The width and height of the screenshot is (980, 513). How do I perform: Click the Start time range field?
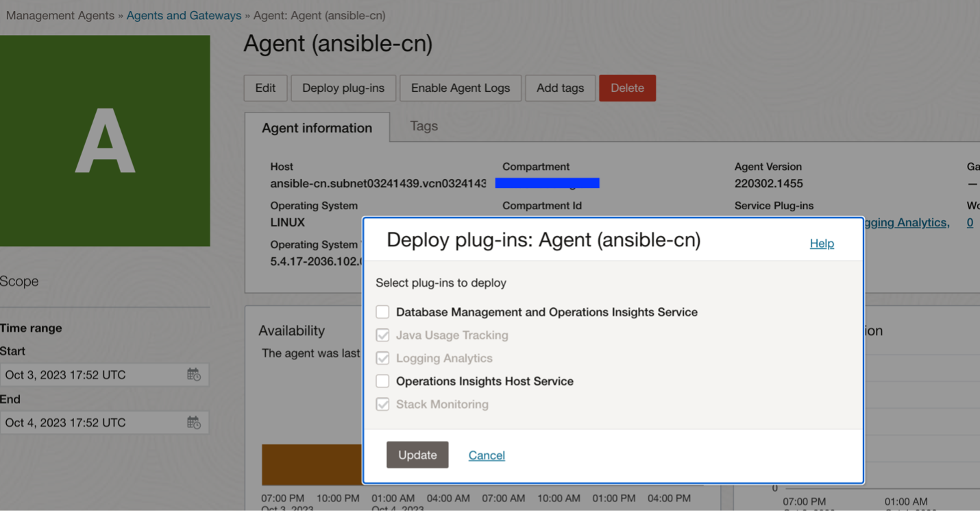93,374
